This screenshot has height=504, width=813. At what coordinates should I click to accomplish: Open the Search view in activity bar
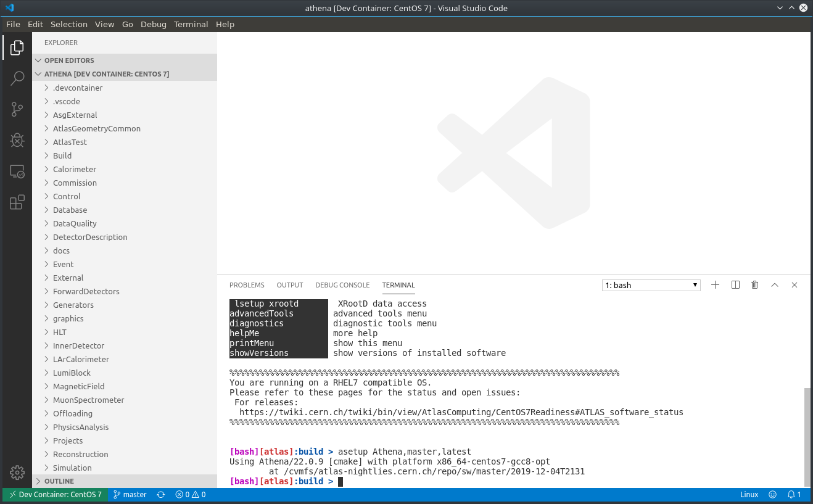click(x=17, y=78)
